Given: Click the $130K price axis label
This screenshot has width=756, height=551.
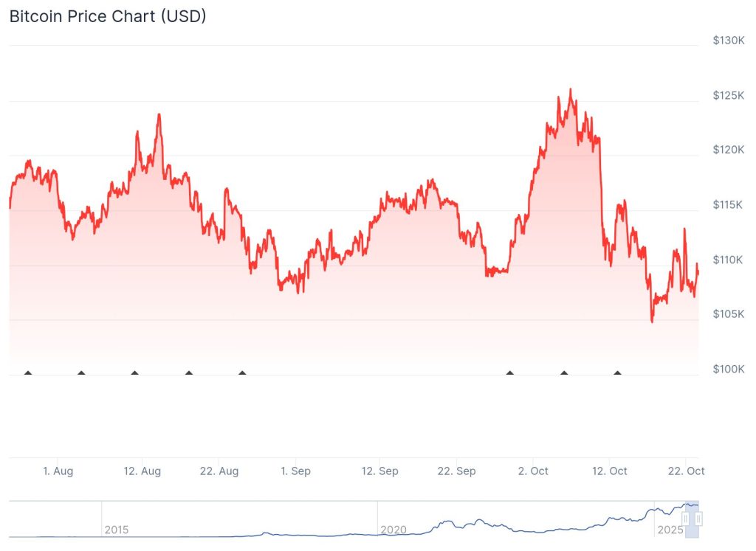Looking at the screenshot, I should coord(728,41).
